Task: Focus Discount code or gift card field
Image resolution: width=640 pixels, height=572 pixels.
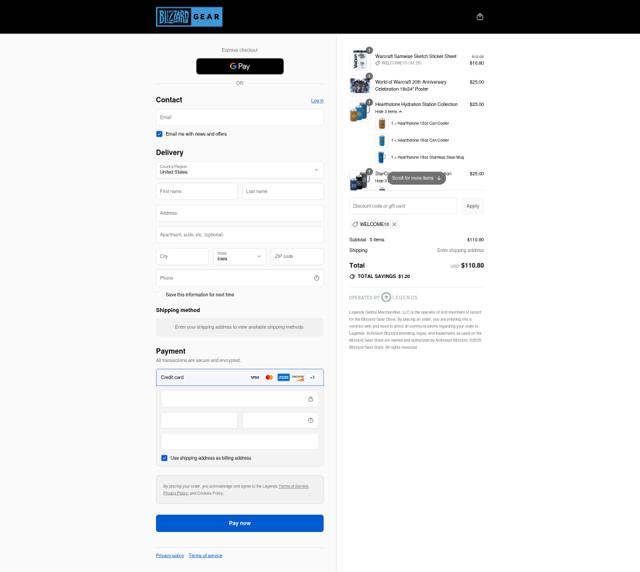Action: (x=403, y=206)
